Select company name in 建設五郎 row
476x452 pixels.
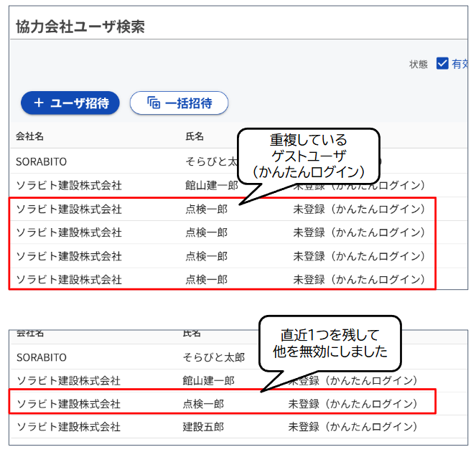pyautogui.click(x=68, y=427)
